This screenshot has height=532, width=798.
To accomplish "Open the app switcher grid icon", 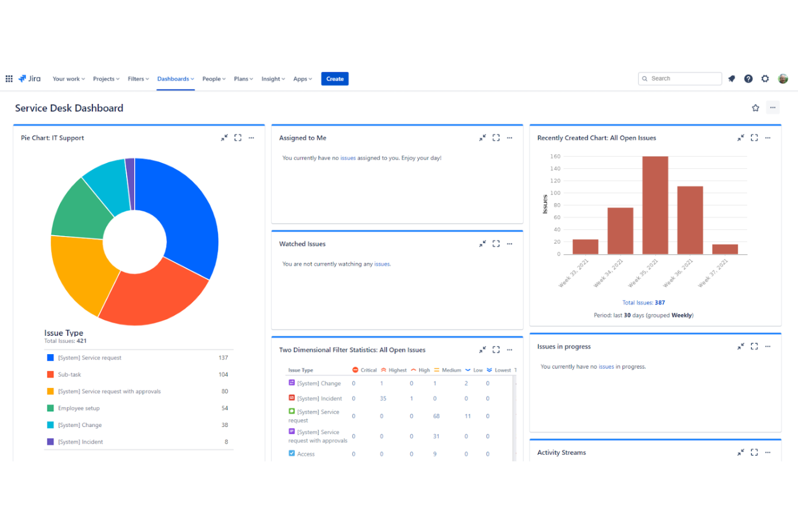I will 9,79.
